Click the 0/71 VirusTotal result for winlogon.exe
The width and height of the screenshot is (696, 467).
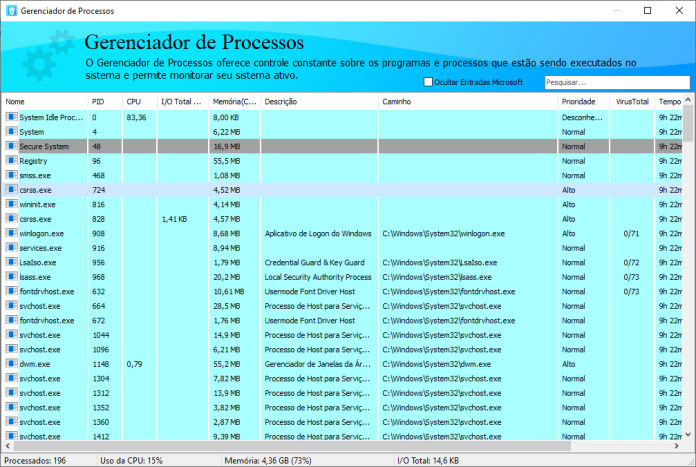(x=631, y=234)
